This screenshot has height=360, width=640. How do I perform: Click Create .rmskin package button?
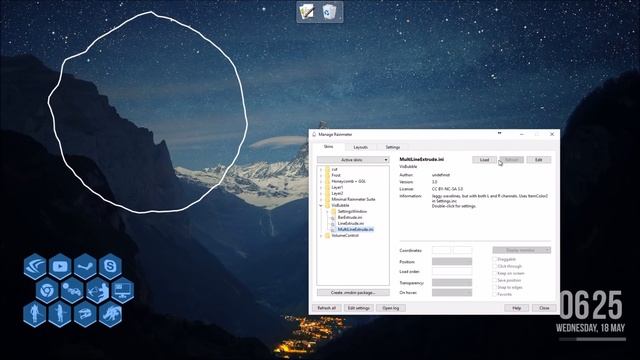click(x=353, y=293)
